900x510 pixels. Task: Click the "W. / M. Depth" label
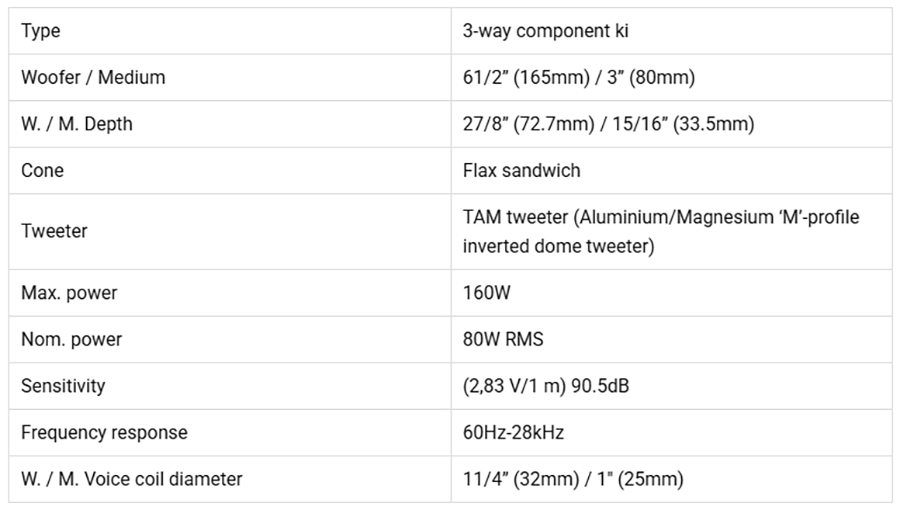coord(76,124)
